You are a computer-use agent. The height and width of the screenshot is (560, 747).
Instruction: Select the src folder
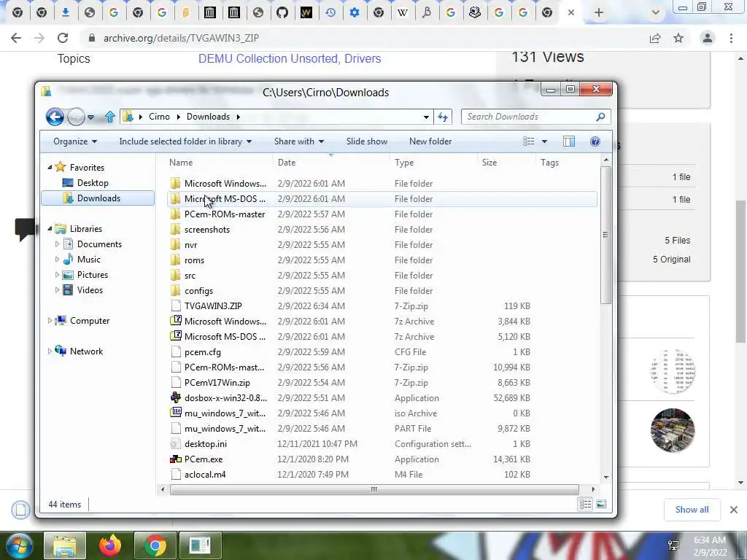tap(382, 275)
